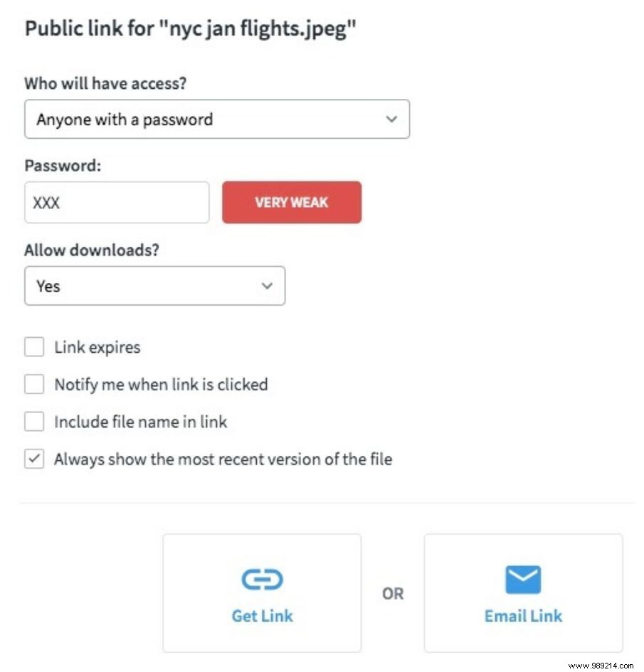Click inside the Password input field

coord(117,202)
